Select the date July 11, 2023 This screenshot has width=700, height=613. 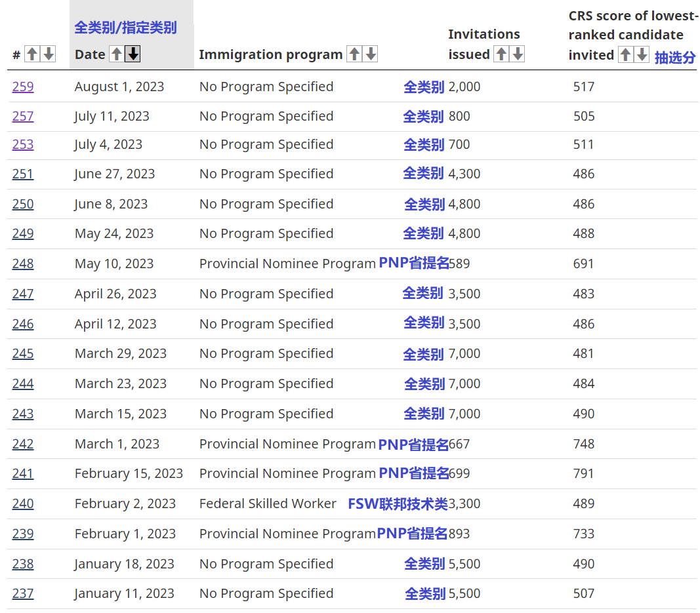pyautogui.click(x=112, y=117)
